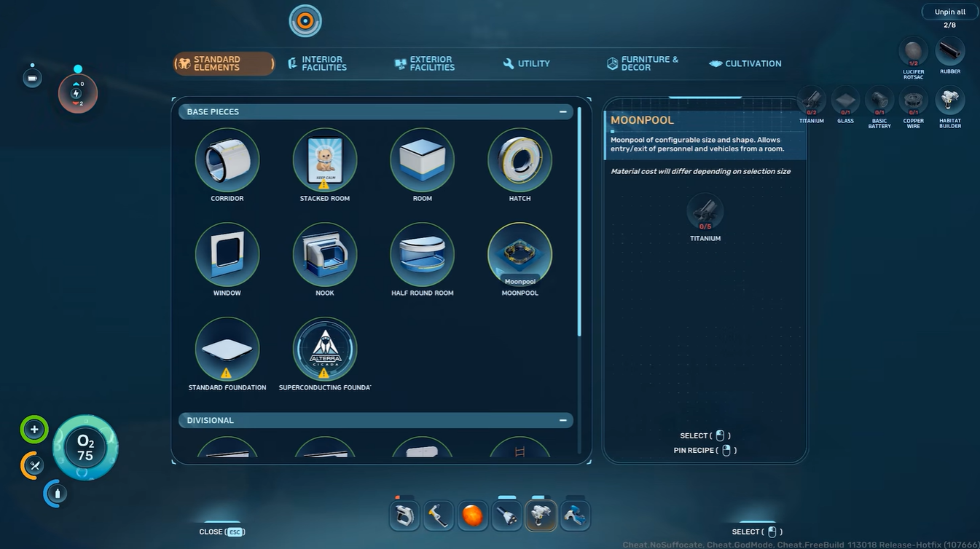The width and height of the screenshot is (980, 549).
Task: Select the flashlight in hotbar
Action: [506, 516]
